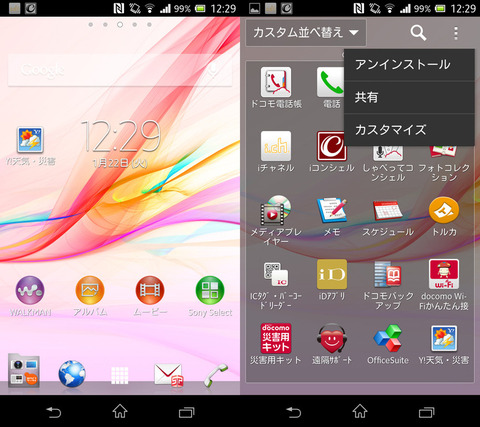480x427 pixels.
Task: Tap the Google search bar widget
Action: [120, 70]
